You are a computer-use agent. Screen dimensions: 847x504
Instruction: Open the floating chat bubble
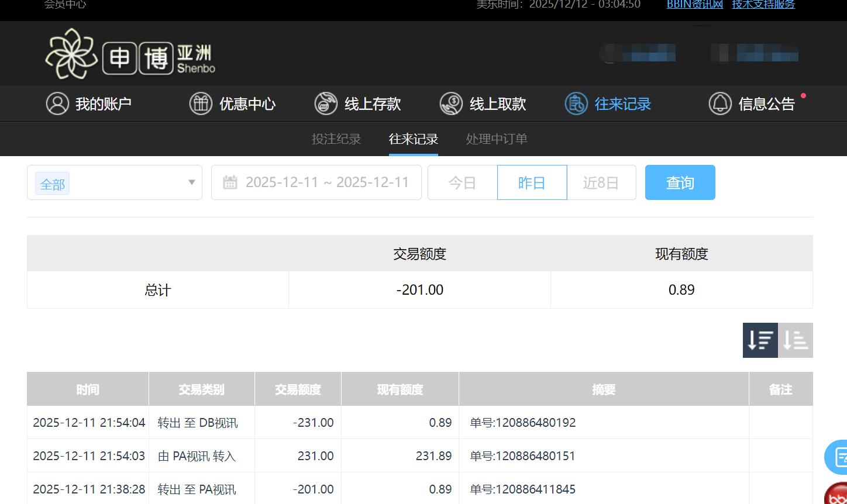838,457
